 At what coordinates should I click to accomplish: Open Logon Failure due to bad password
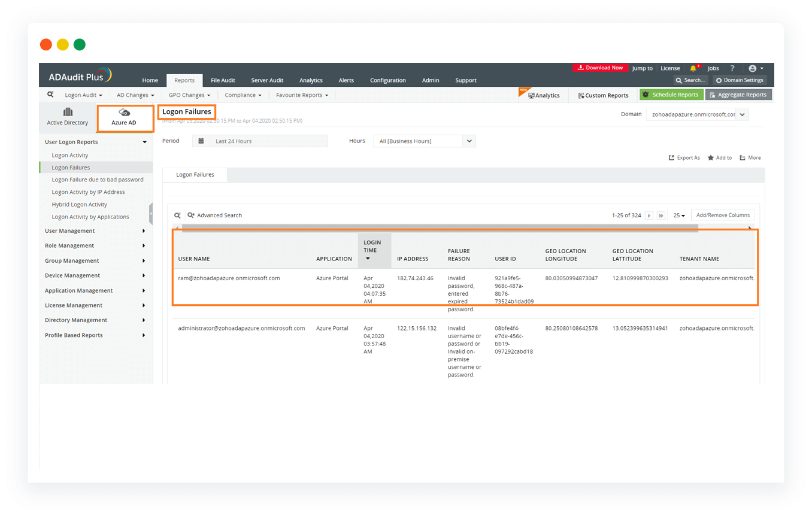click(x=98, y=180)
